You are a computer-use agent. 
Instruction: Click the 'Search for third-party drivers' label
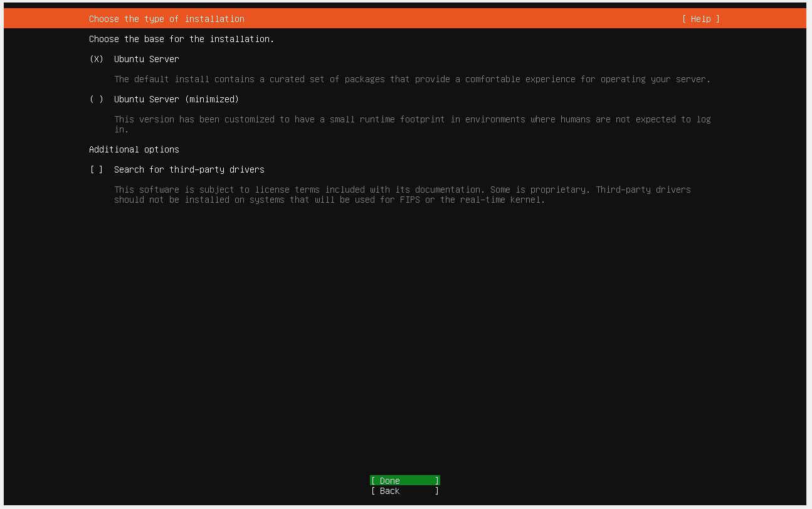(189, 169)
